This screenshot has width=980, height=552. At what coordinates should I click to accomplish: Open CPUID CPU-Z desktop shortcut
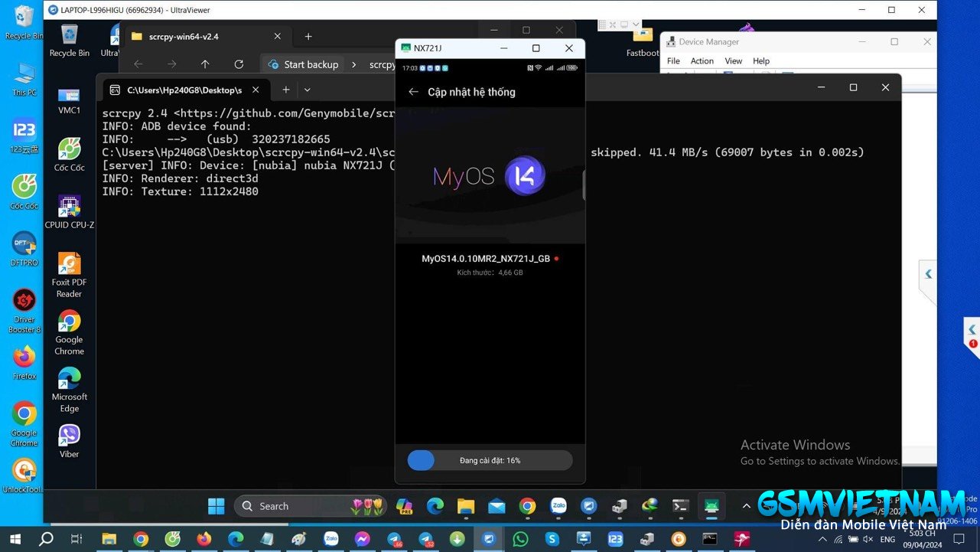69,212
